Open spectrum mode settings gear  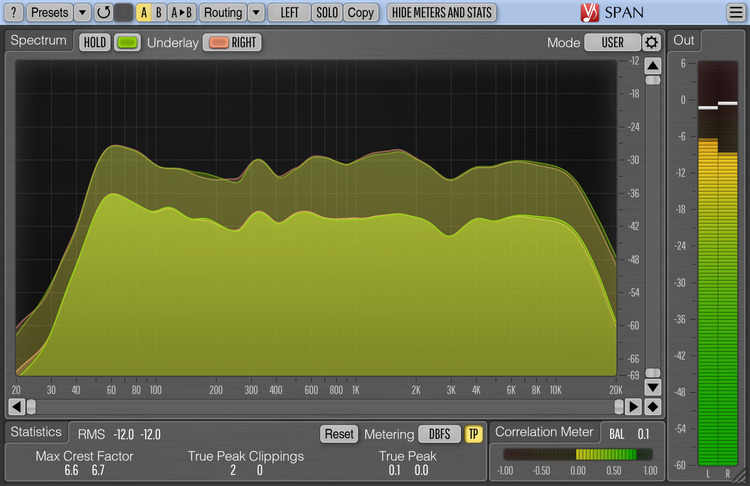(651, 43)
